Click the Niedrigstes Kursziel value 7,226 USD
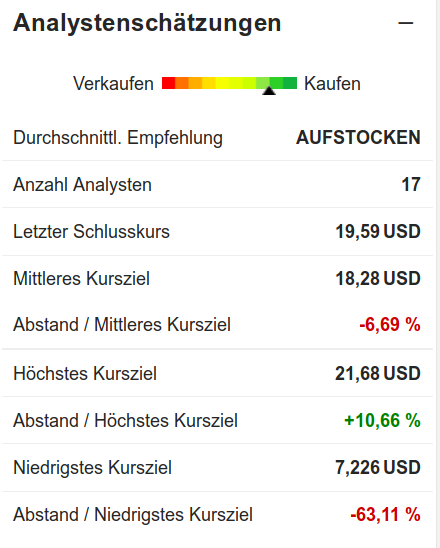Viewport: 440px width, 548px height. click(x=378, y=467)
